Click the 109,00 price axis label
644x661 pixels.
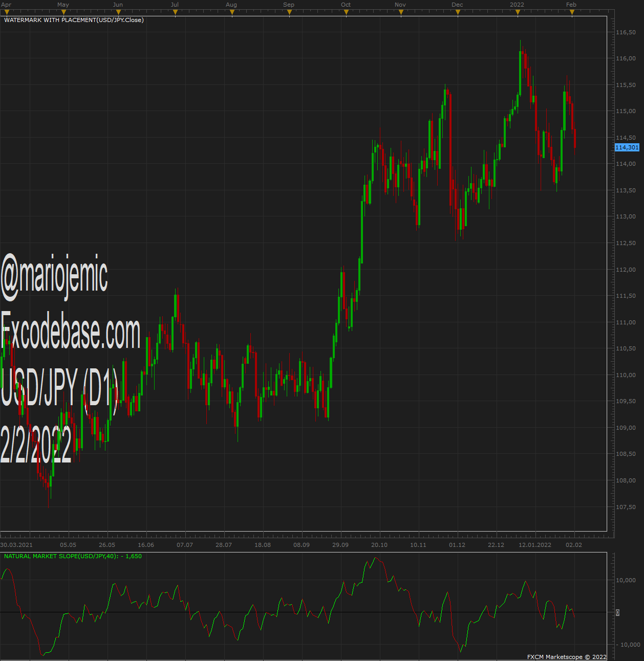(x=626, y=428)
